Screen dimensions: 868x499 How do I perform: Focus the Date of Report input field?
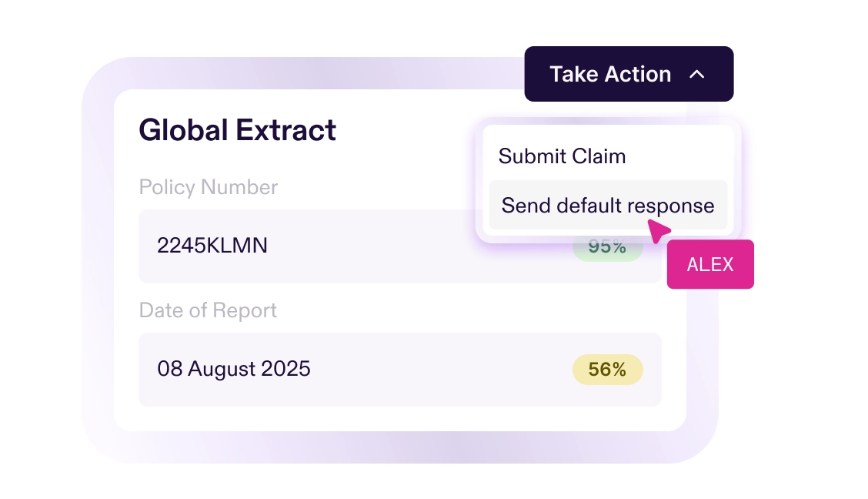point(399,370)
